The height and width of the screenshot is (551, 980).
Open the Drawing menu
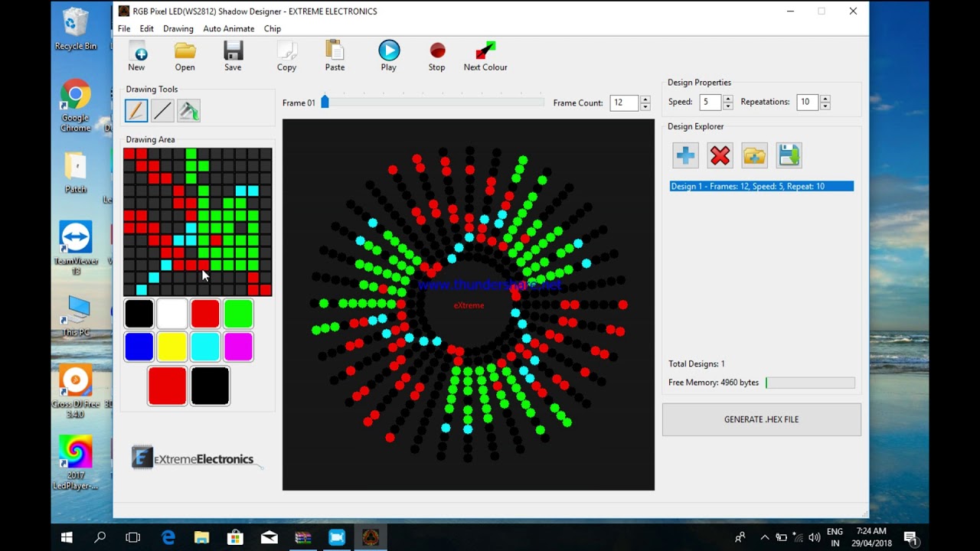tap(178, 28)
